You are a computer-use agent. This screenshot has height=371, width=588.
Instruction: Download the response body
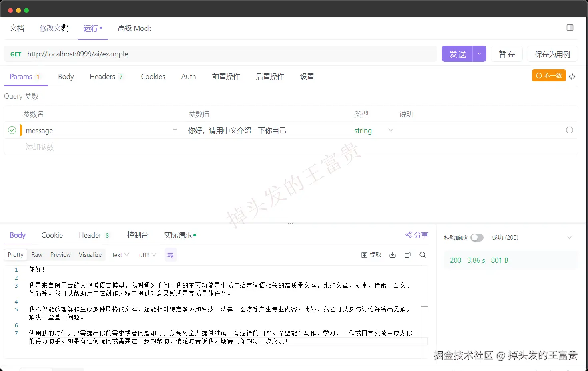click(393, 255)
